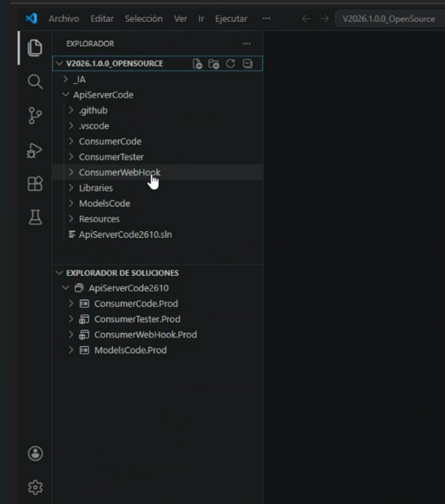This screenshot has height=504, width=445.
Task: Expand the ConsumerWebHook.Prod project chevron
Action: 72,335
